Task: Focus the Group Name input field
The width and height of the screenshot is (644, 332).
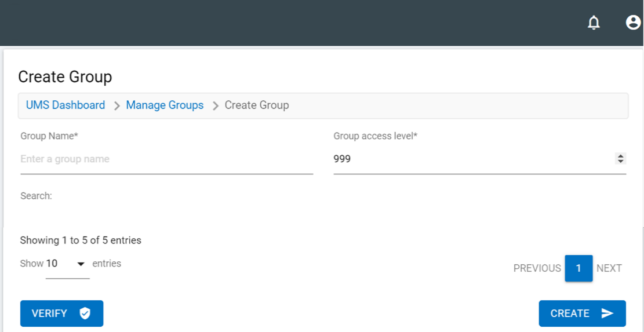Action: point(166,159)
